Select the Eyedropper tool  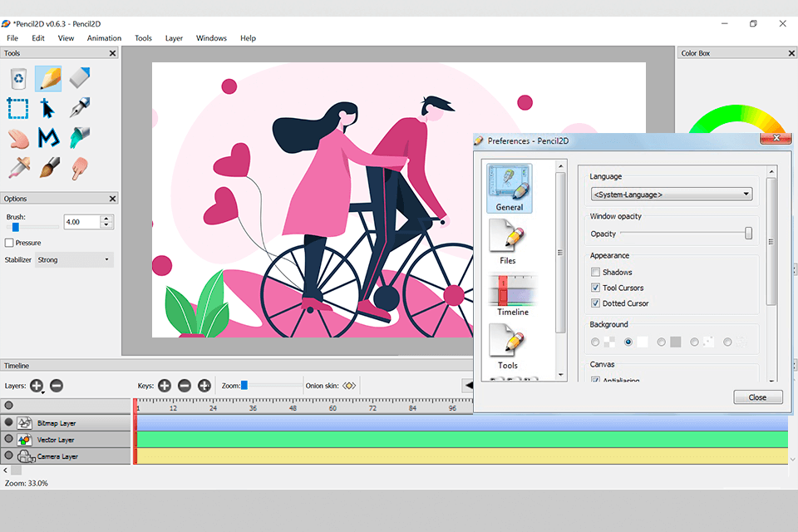click(19, 167)
